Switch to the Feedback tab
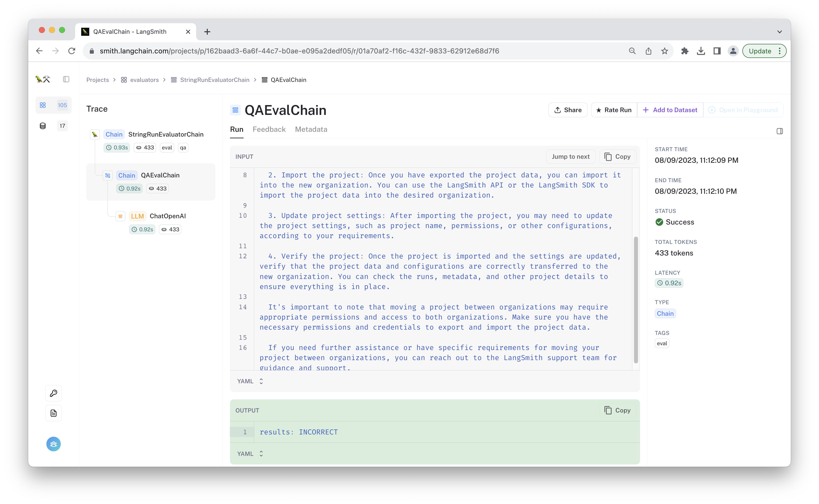This screenshot has width=819, height=504. tap(269, 129)
